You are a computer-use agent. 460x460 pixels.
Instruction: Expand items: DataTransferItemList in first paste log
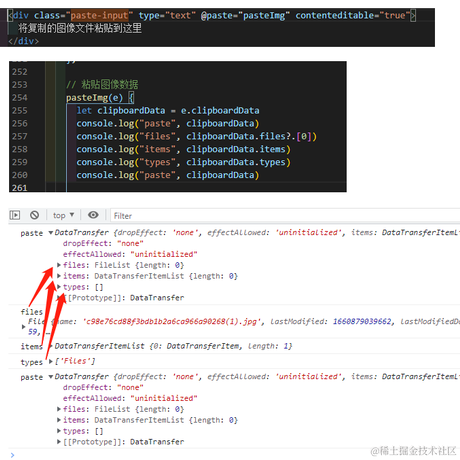(59, 276)
